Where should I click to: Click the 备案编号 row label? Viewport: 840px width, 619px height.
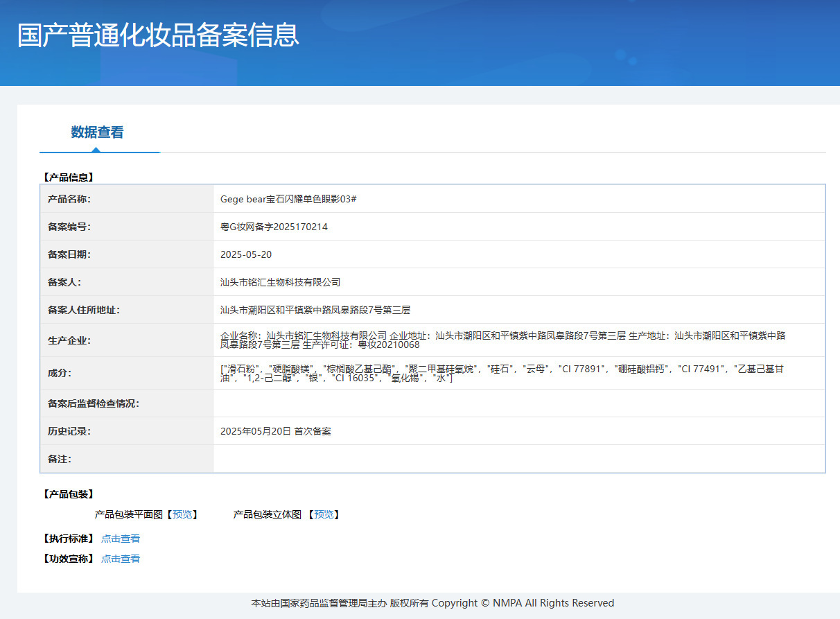click(x=69, y=227)
